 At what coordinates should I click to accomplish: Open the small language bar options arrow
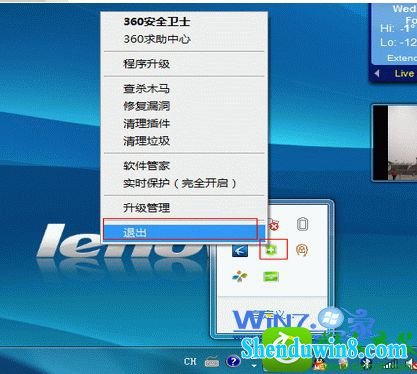[254, 366]
